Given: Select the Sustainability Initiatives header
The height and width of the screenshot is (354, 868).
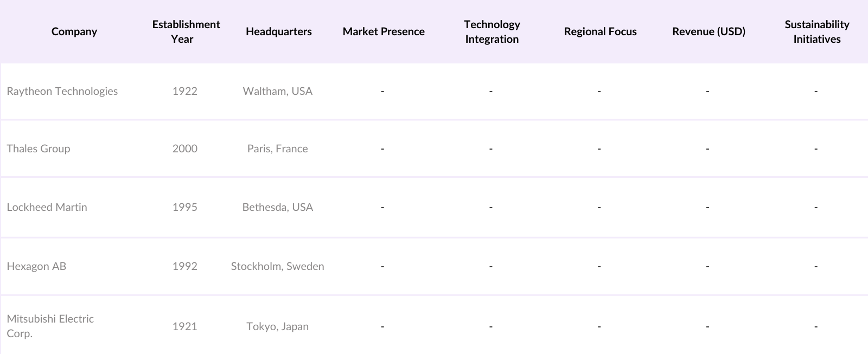Looking at the screenshot, I should point(816,31).
